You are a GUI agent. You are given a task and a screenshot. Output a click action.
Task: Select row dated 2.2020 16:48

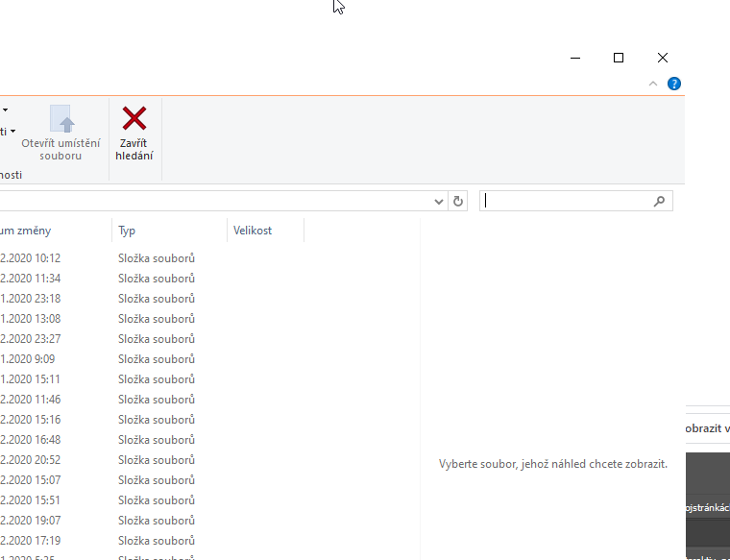[x=152, y=440]
